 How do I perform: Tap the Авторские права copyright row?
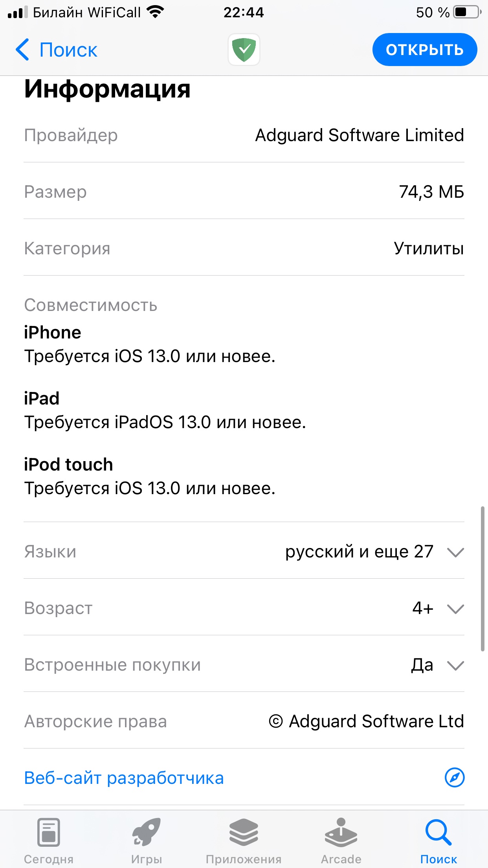click(244, 721)
